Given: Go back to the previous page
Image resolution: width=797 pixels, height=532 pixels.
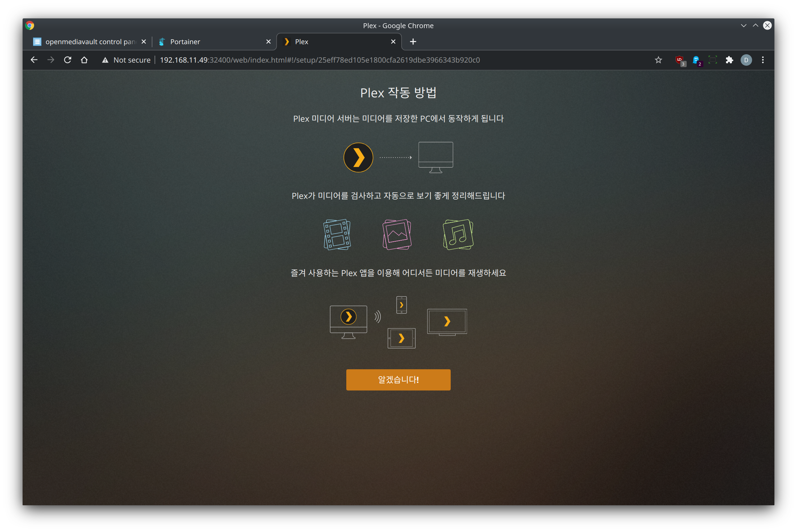Looking at the screenshot, I should (34, 60).
